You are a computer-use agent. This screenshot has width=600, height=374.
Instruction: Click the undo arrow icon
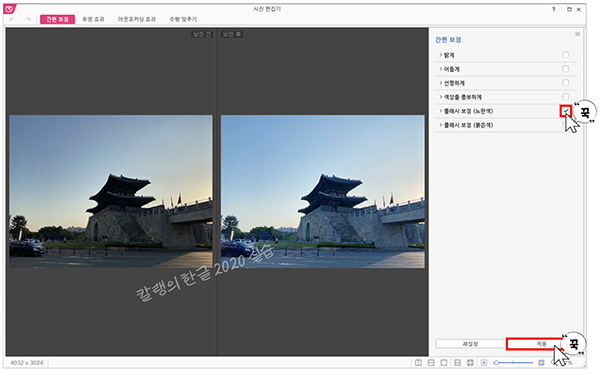[x=12, y=19]
